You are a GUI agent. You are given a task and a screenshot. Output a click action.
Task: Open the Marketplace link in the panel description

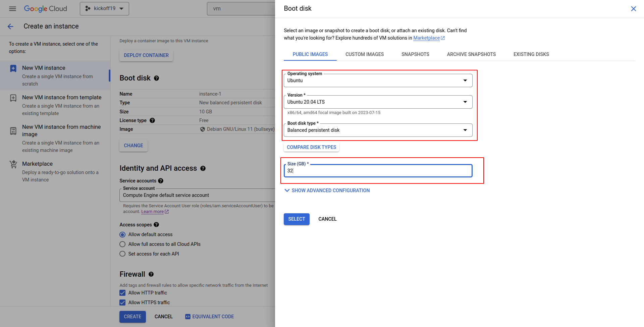coord(426,38)
